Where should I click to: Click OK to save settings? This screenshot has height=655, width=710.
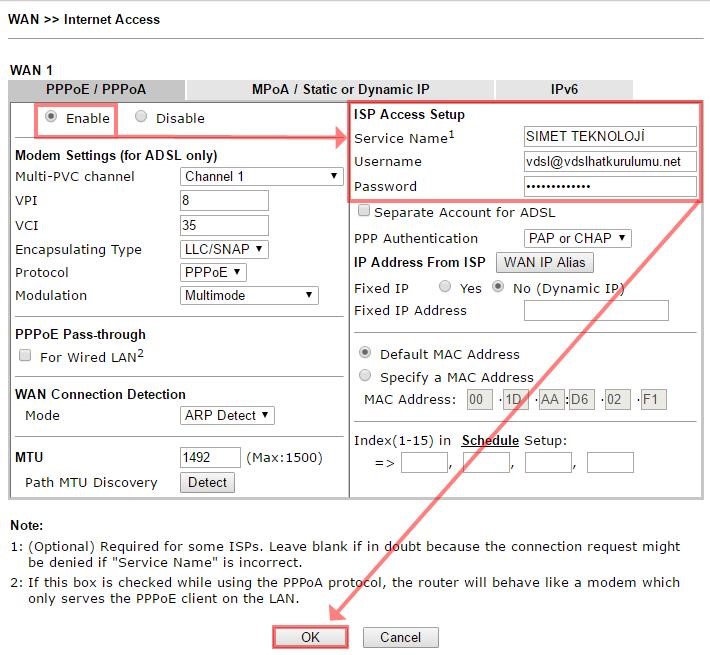coord(310,637)
